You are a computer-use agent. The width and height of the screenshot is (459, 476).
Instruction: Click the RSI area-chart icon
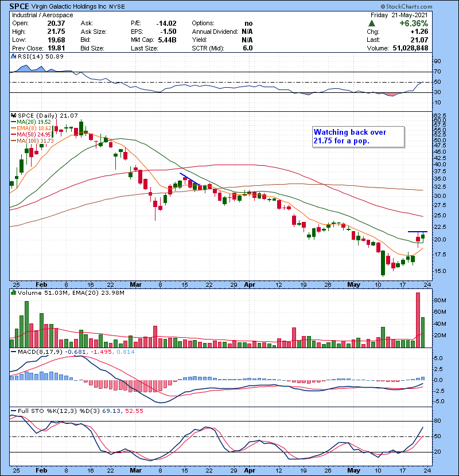[13, 56]
